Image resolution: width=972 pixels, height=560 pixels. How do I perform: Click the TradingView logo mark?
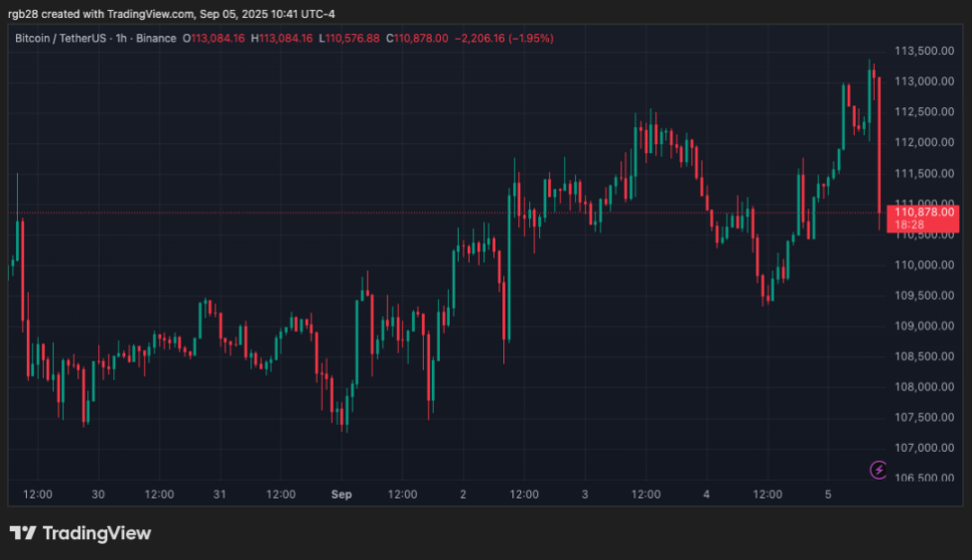[x=23, y=533]
